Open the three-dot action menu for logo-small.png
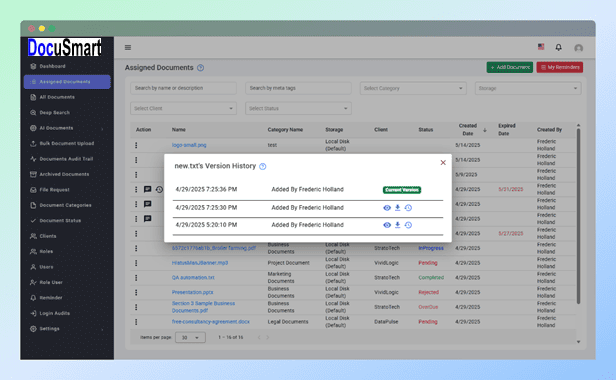The height and width of the screenshot is (380, 616). [x=136, y=145]
